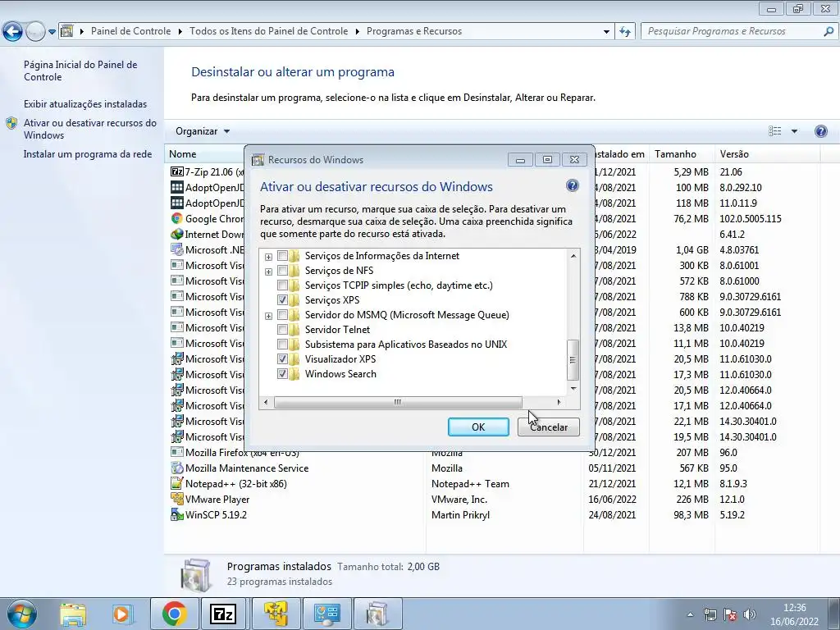
Task: Open Google Chrome from taskbar
Action: (174, 614)
